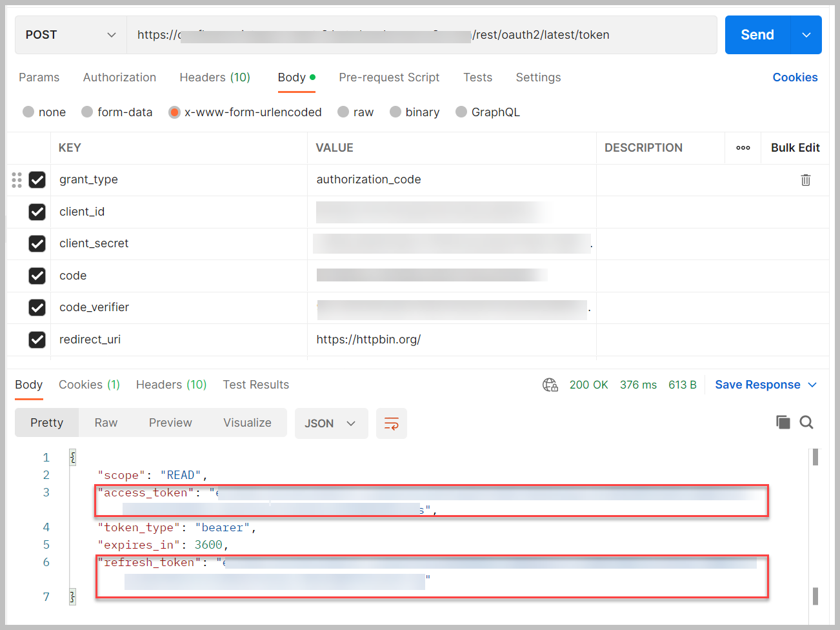Grab the grant_type row drag handle
840x630 pixels.
[x=17, y=179]
